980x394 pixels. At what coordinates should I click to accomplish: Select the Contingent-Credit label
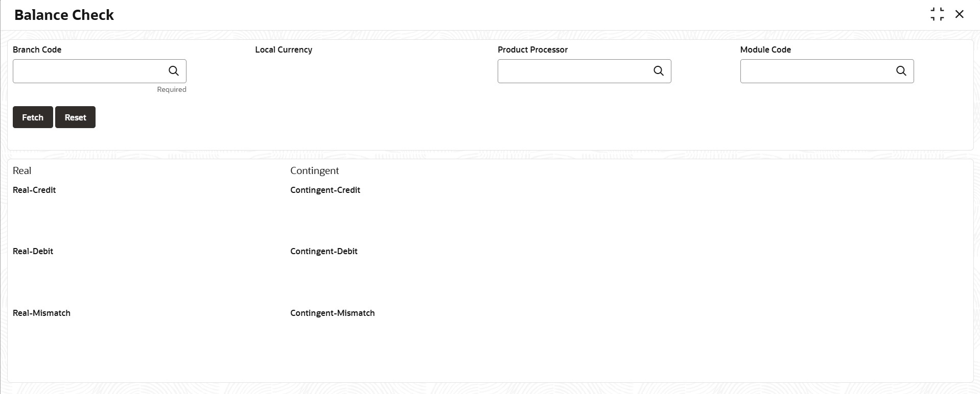[325, 190]
